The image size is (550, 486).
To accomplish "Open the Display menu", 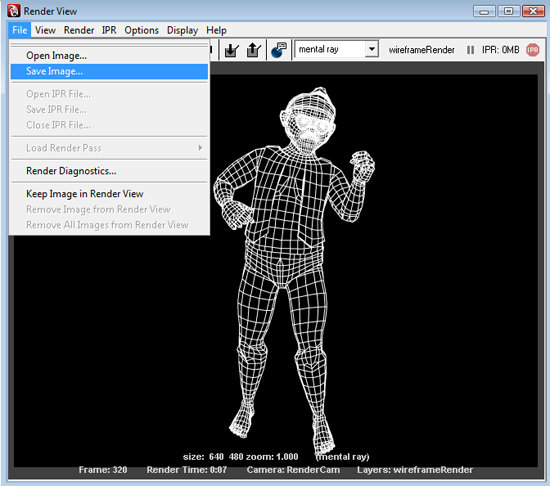I will click(x=182, y=30).
